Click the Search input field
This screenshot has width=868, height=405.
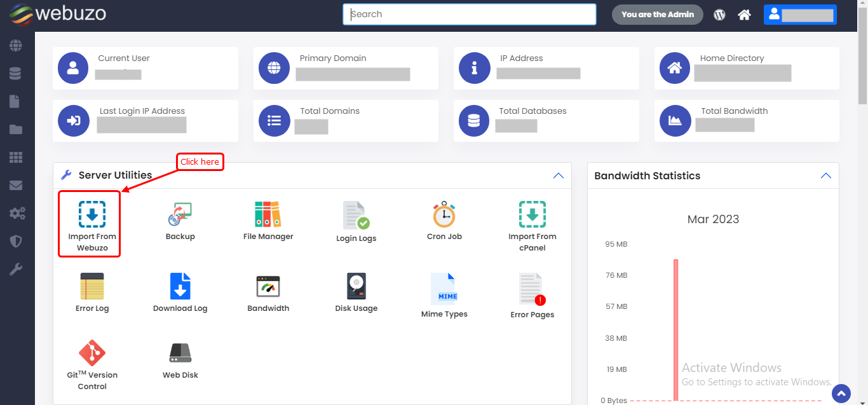click(469, 15)
